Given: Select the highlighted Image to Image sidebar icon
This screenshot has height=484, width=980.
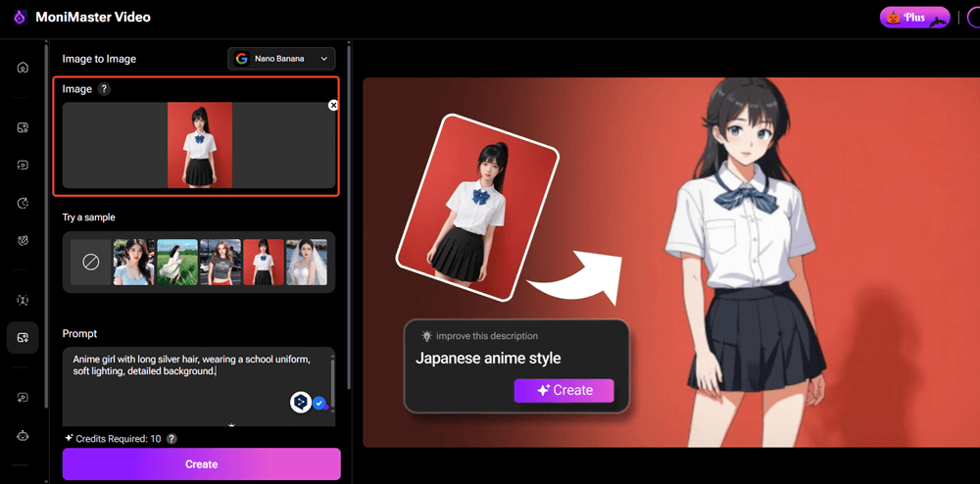Looking at the screenshot, I should tap(23, 338).
